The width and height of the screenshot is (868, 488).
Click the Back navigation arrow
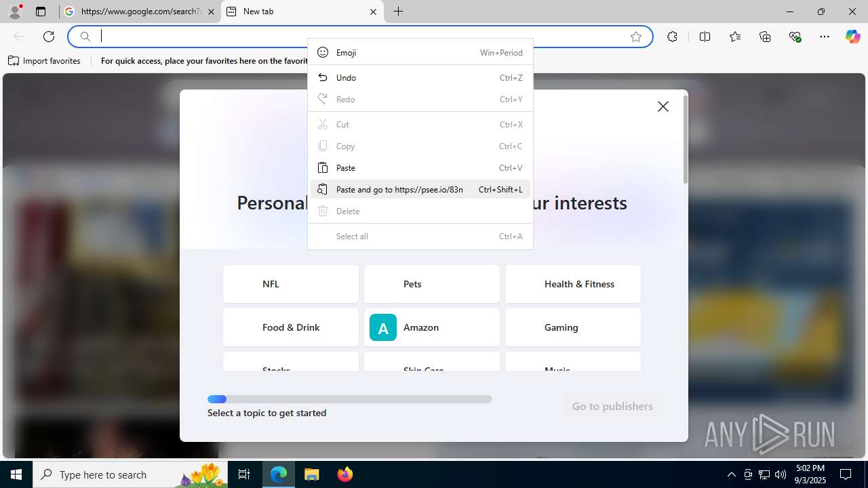[x=19, y=37]
